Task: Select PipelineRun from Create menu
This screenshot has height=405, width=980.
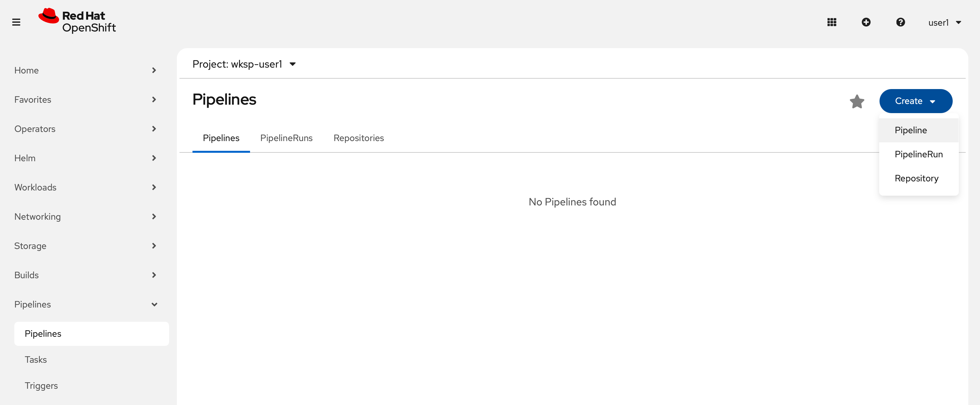Action: (918, 154)
